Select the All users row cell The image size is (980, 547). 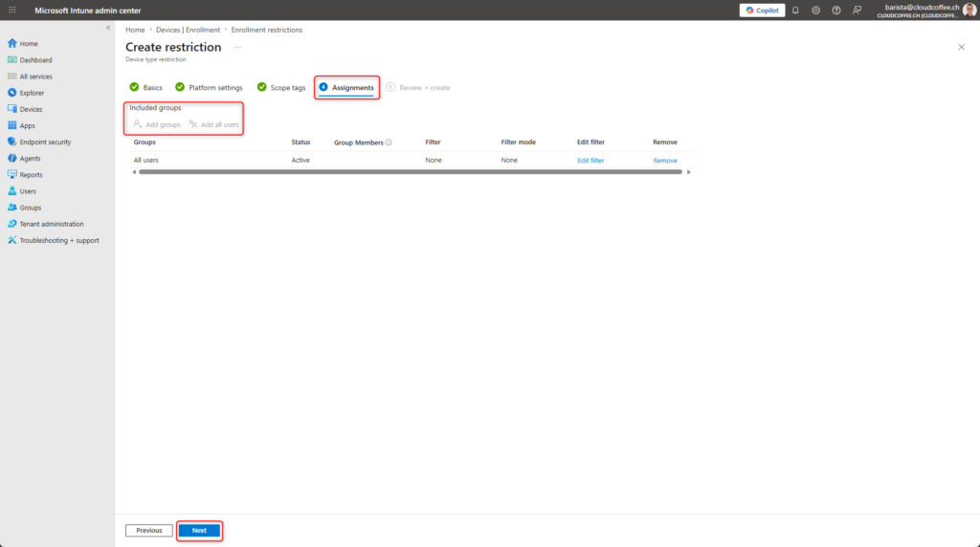coord(145,160)
